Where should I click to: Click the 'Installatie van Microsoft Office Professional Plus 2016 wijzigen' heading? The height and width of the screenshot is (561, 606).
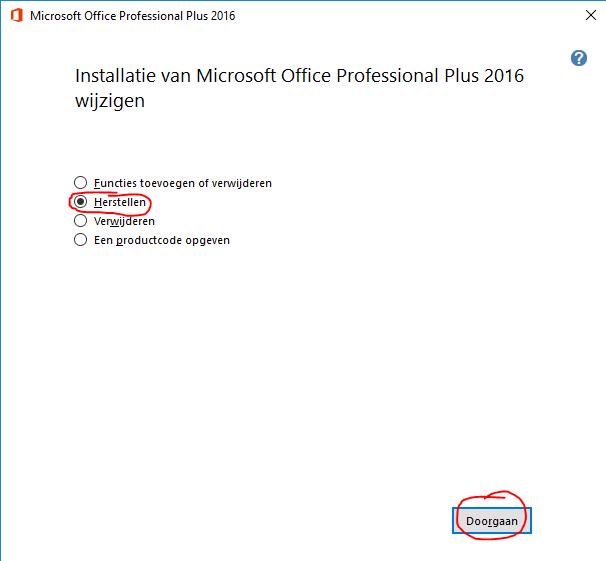(x=299, y=88)
